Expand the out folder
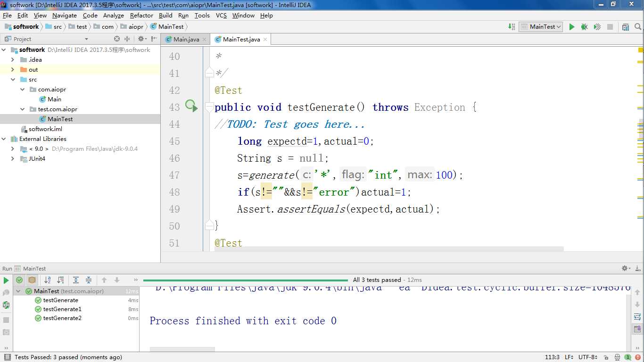 click(13, 69)
